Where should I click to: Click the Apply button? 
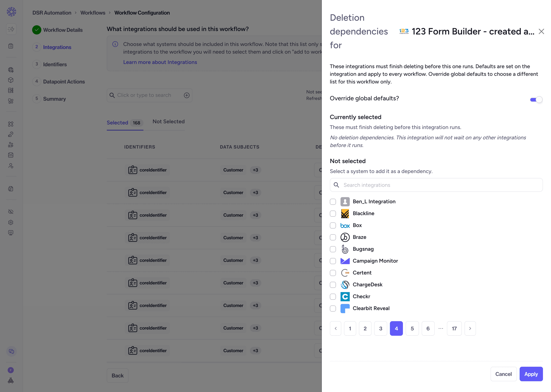531,374
